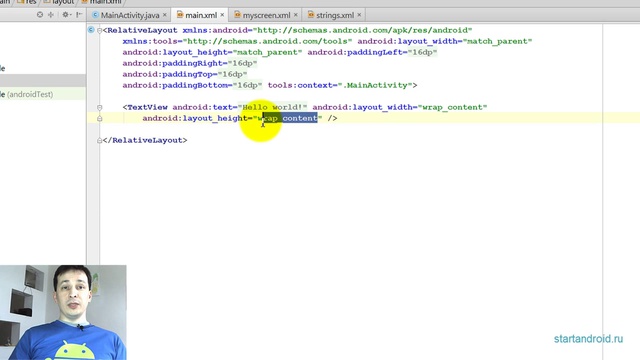Image resolution: width=640 pixels, height=360 pixels.
Task: Click the main.xml breadcrumb in navigation bar
Action: tap(102, 2)
